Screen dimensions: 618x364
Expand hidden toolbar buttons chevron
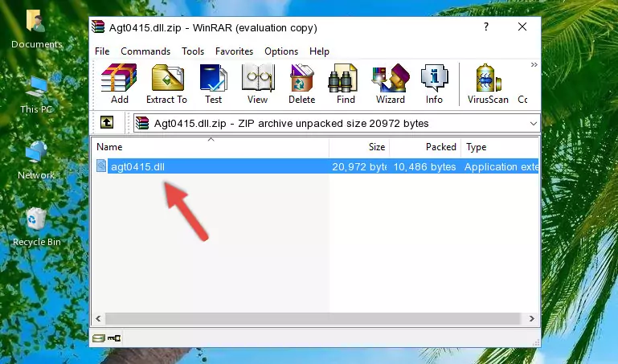534,65
